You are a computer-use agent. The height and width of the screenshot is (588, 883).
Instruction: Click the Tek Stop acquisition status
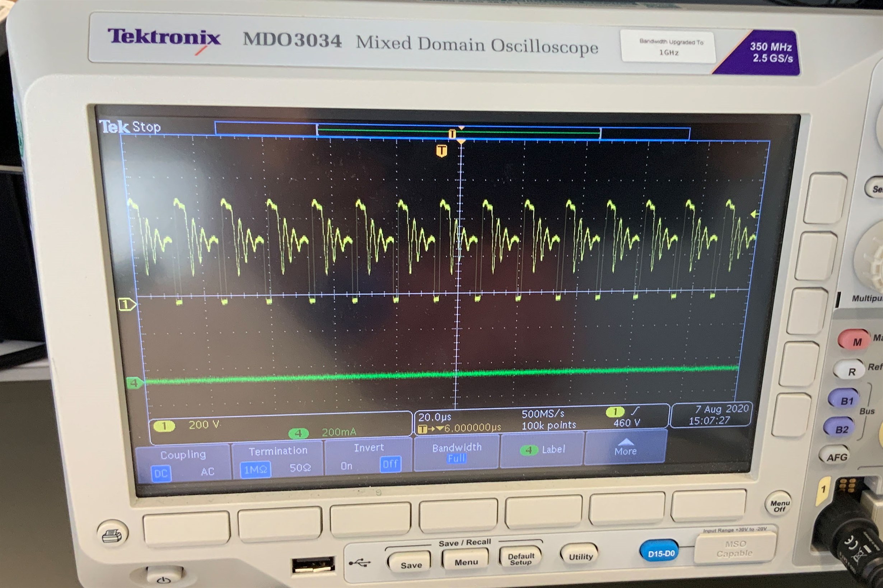click(130, 127)
